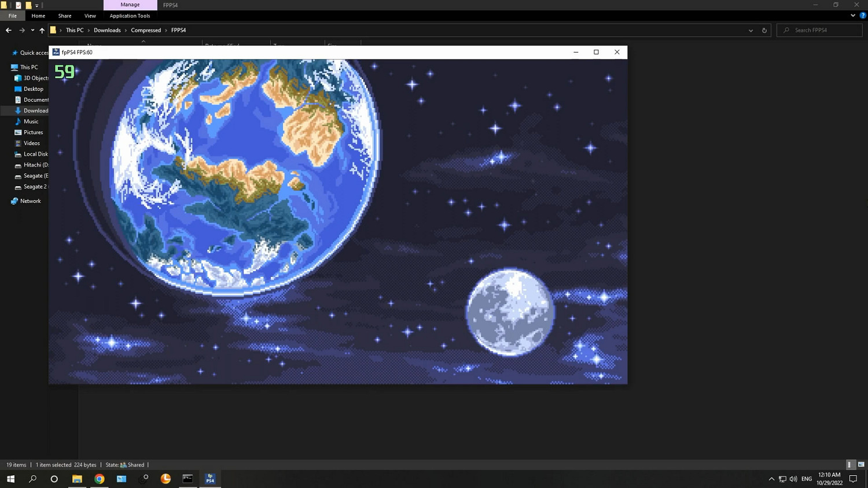Open Google Chrome from the taskbar
This screenshot has width=868, height=488.
(x=100, y=479)
